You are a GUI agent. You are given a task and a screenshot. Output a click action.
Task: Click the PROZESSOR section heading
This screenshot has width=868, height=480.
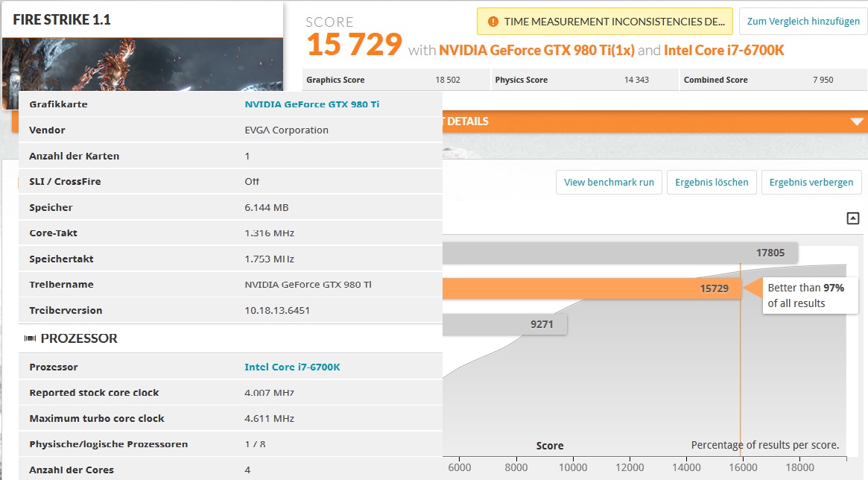(x=79, y=338)
